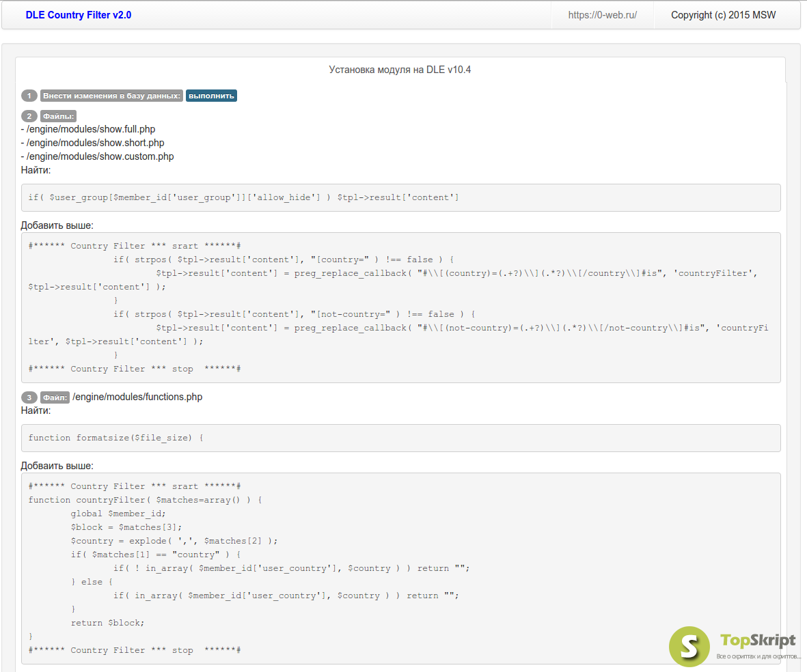Click the path "/engine/modules/functions.php"
The image size is (807, 672).
click(x=137, y=397)
